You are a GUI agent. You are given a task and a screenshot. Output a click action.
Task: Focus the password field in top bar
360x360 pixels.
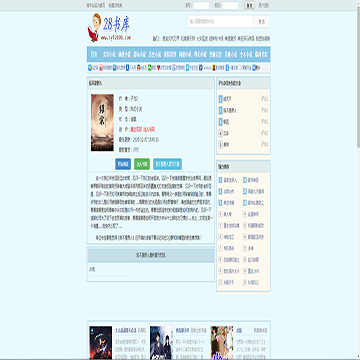point(230,6)
